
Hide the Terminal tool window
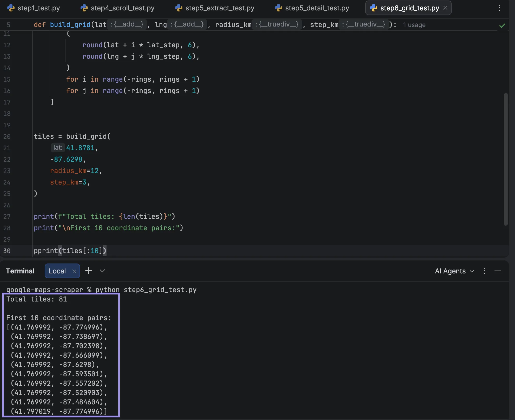coord(498,271)
